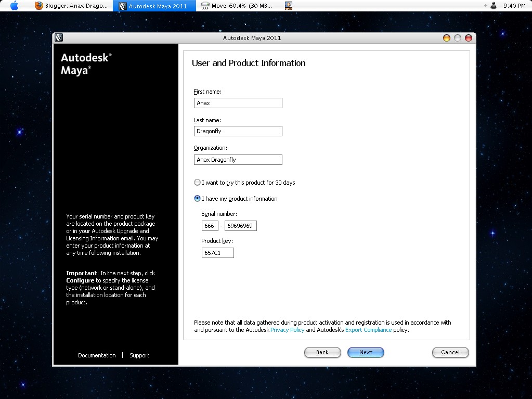Click the User and Product Information heading
The image size is (532, 399).
(249, 63)
